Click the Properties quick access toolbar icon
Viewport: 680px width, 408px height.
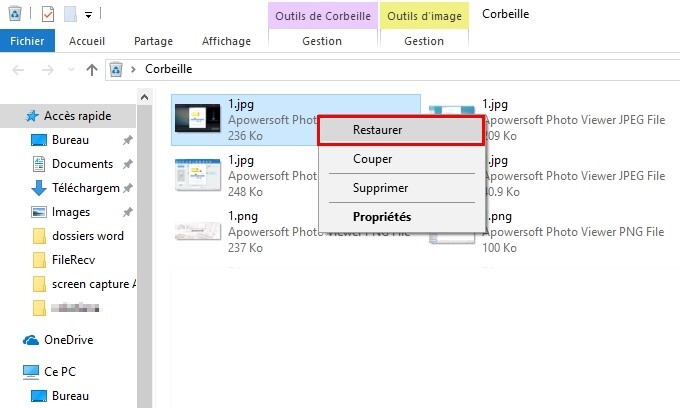(x=48, y=14)
